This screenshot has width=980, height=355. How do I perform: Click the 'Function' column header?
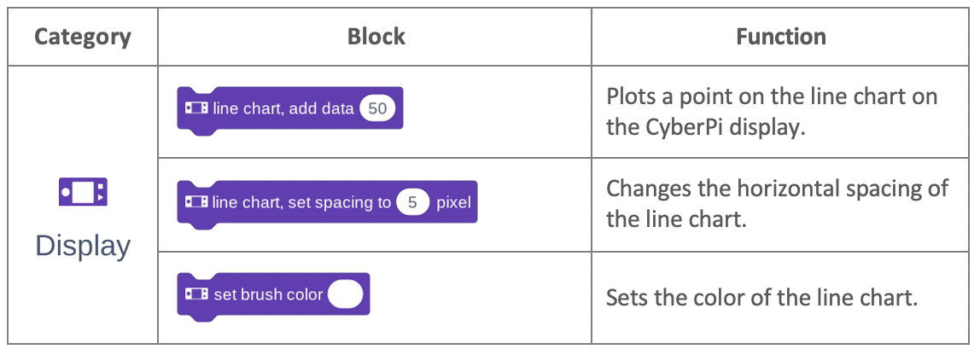click(x=780, y=36)
